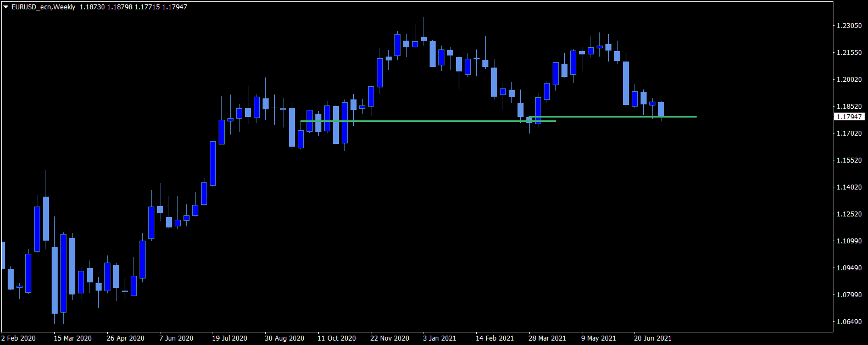Click the 1.18520 price axis label

point(849,107)
